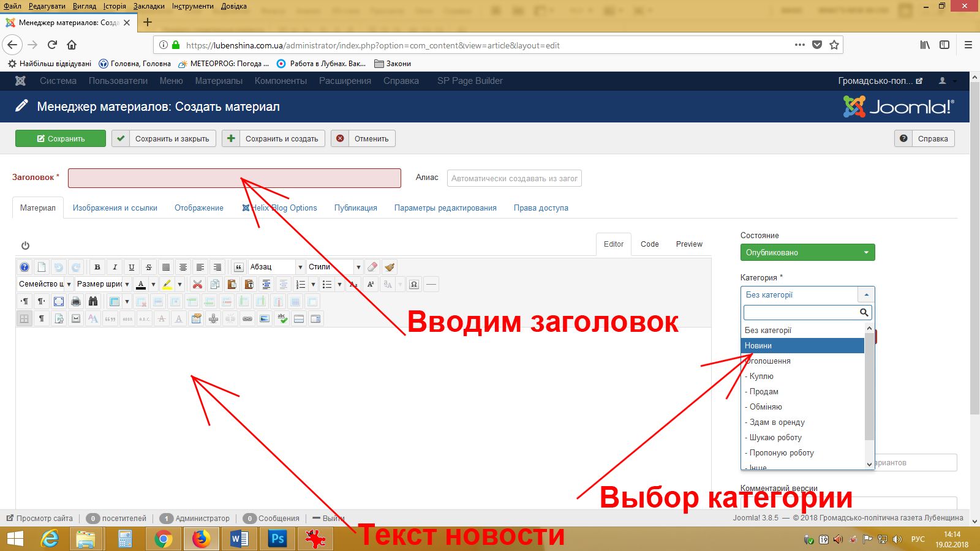This screenshot has height=551, width=980.
Task: Open the Опубликовано state dropdown
Action: coord(807,252)
